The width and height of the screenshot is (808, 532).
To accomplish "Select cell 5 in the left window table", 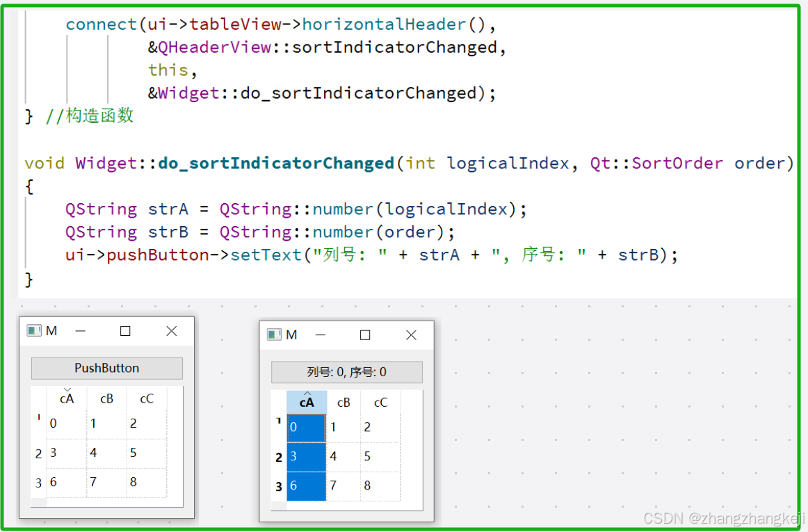I will coord(147,453).
